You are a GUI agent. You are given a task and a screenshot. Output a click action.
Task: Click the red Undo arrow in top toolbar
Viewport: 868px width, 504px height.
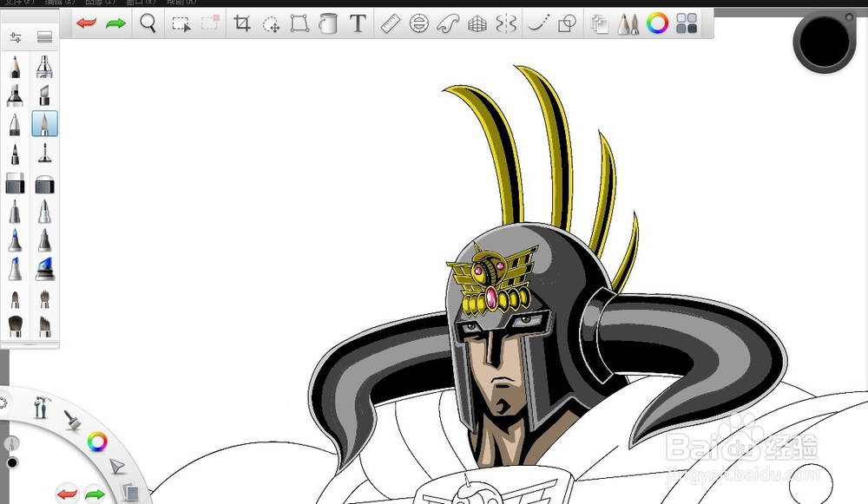86,23
